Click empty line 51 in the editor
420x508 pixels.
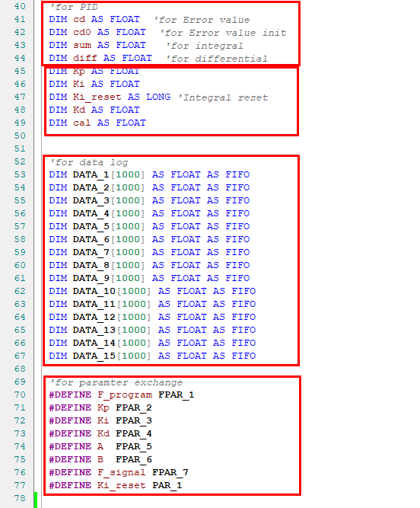pos(168,149)
